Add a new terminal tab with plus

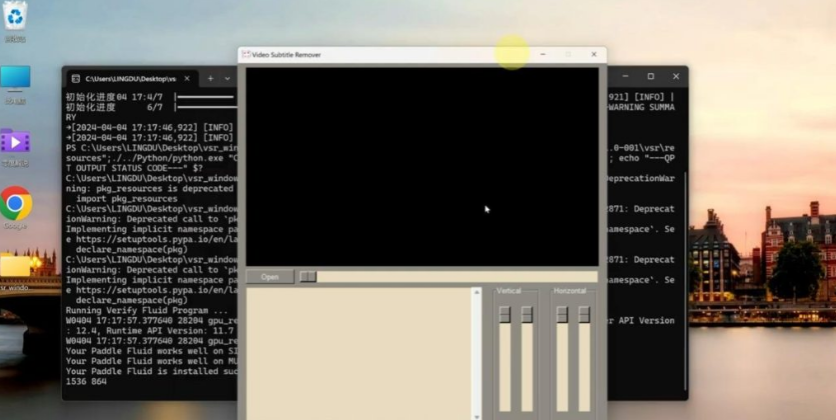[x=210, y=78]
